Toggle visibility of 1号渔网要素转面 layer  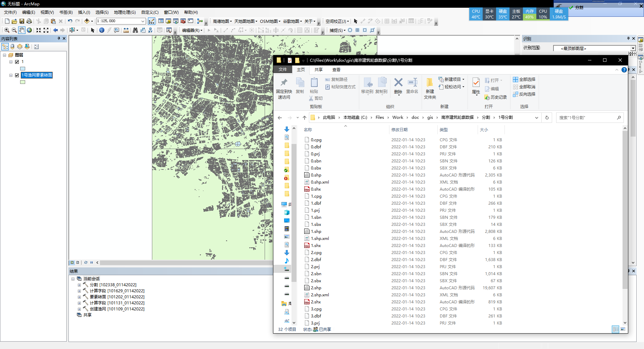coord(17,75)
